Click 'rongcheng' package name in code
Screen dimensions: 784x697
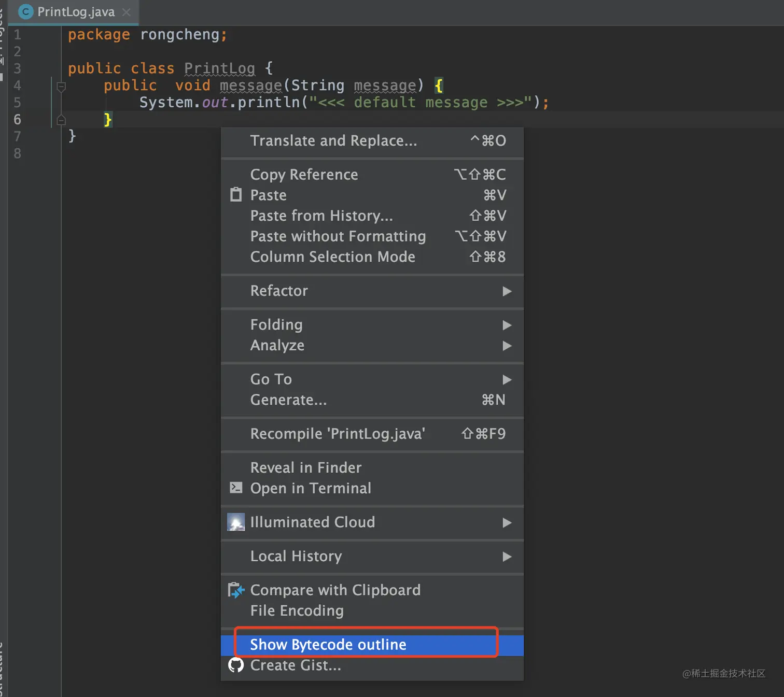click(x=180, y=35)
